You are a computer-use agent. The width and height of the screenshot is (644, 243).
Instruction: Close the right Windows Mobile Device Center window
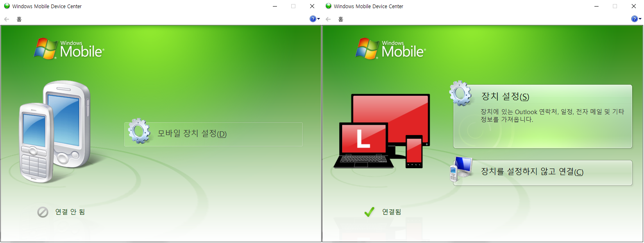click(x=634, y=6)
